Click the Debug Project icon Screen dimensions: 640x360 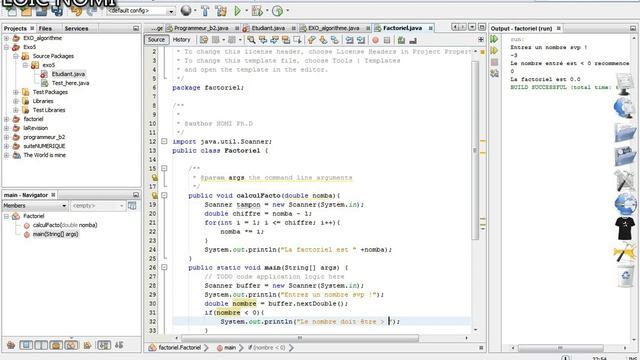click(x=257, y=11)
